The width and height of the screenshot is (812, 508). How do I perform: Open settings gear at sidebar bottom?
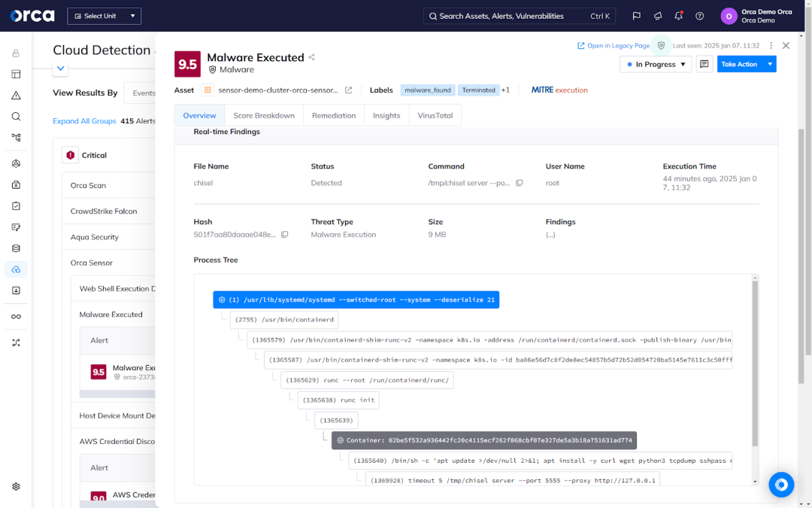point(16,487)
